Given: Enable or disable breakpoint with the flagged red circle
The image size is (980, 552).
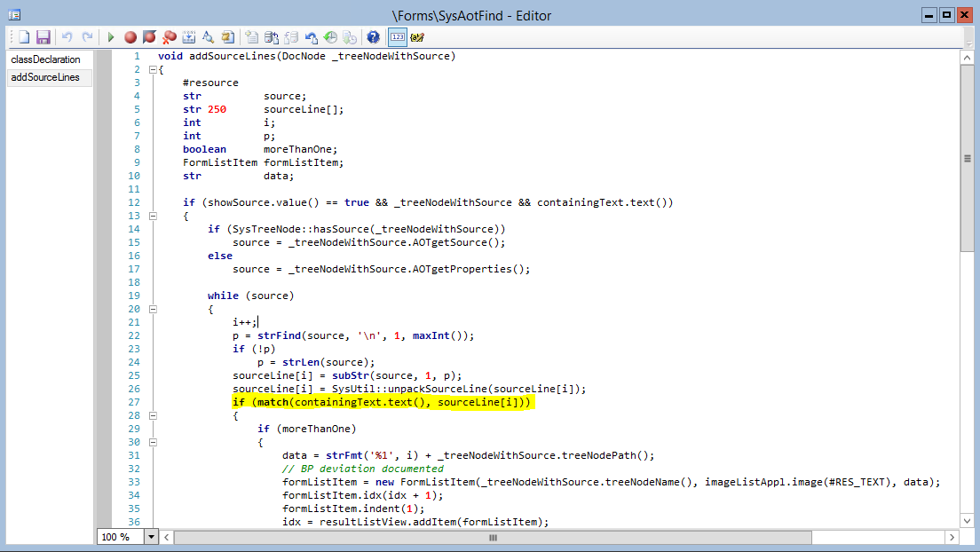Looking at the screenshot, I should point(149,37).
